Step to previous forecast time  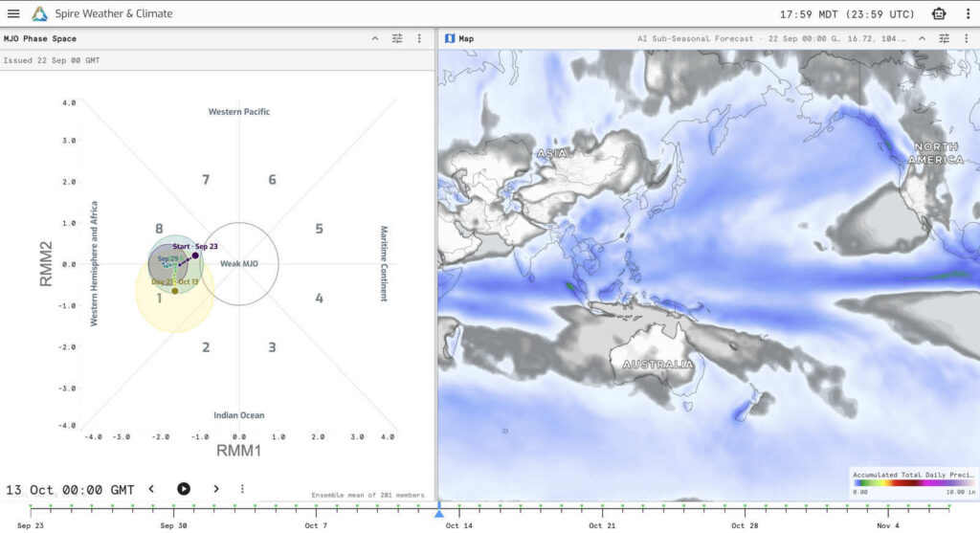151,489
